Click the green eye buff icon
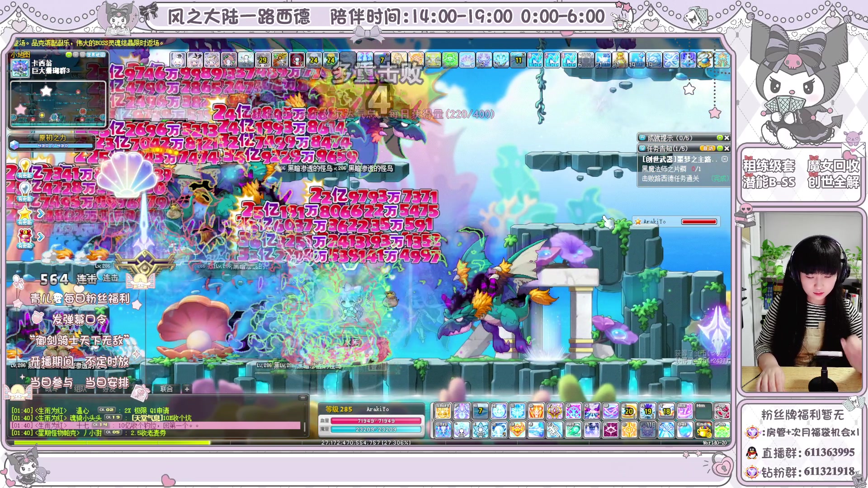The width and height of the screenshot is (868, 488). pyautogui.click(x=450, y=60)
